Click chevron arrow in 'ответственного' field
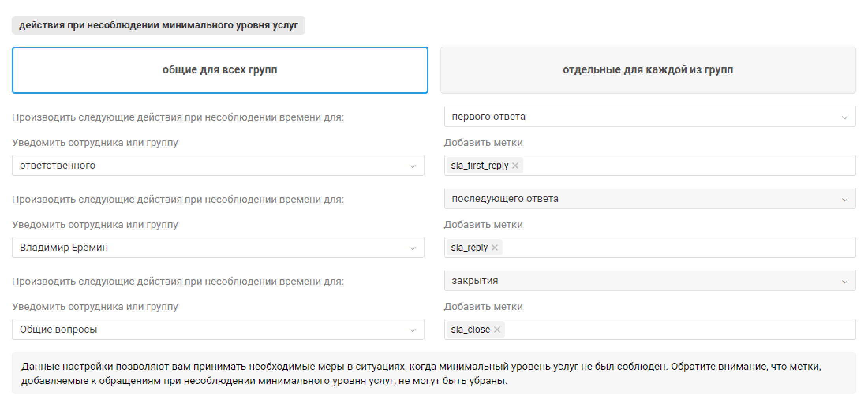The width and height of the screenshot is (868, 414). [413, 166]
